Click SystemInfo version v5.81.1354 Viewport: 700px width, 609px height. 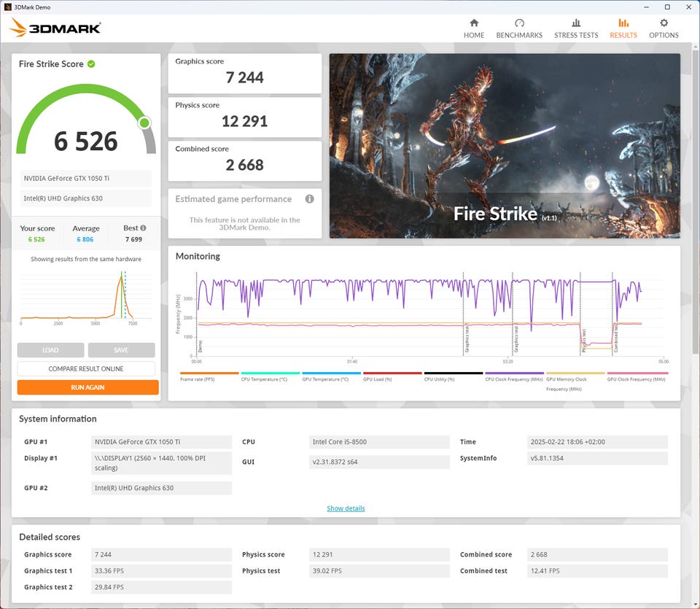pos(597,458)
